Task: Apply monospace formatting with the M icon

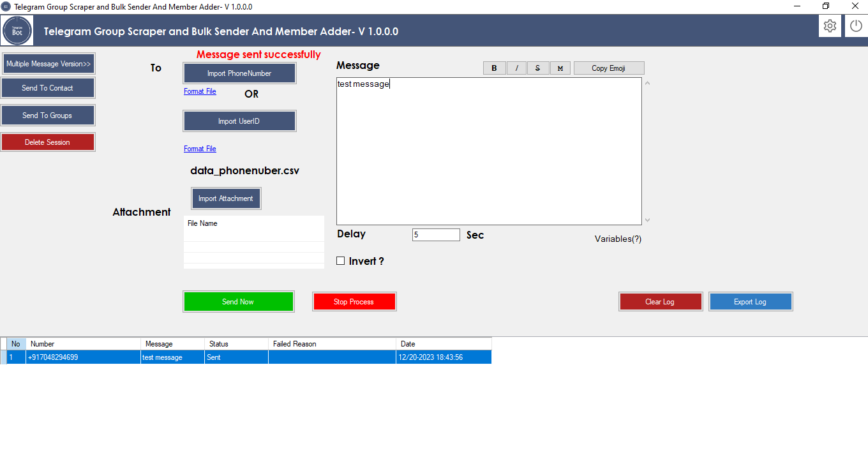Action: click(x=560, y=68)
